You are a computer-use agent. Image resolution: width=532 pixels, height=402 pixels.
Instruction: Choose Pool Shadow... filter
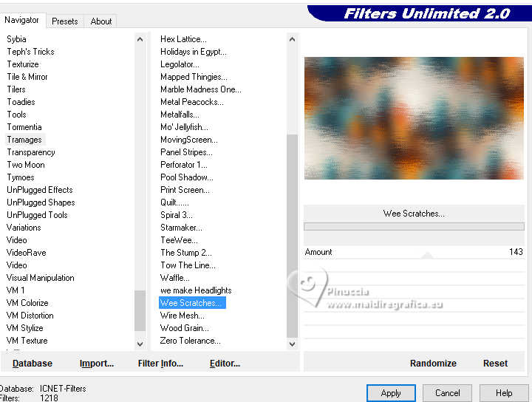187,177
